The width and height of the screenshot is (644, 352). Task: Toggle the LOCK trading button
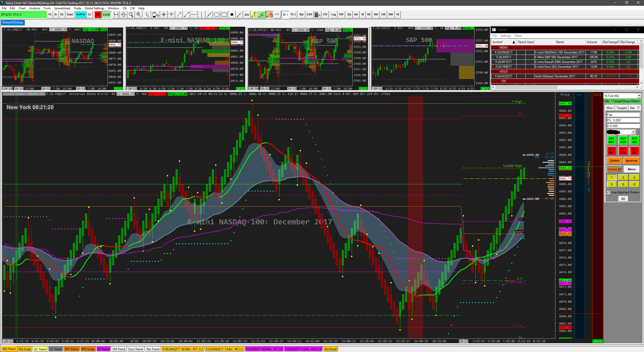point(106,15)
